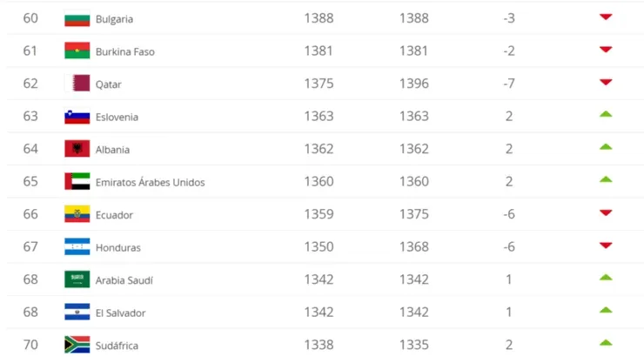
Task: Click the Sudáfrica flag icon
Action: pos(77,345)
